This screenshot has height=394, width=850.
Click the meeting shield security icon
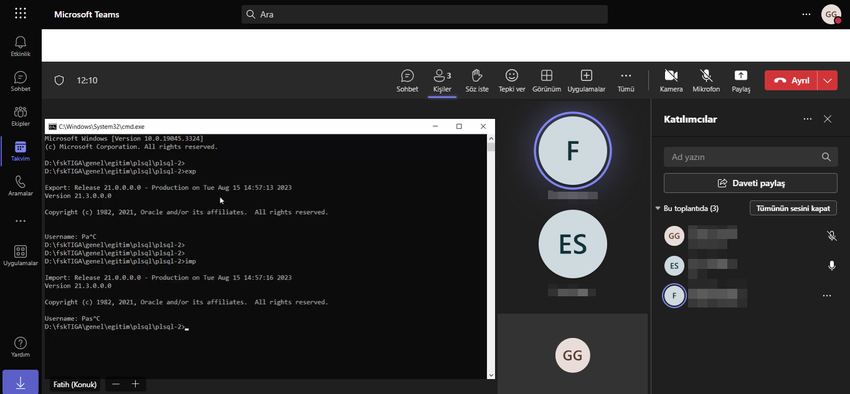tap(59, 80)
